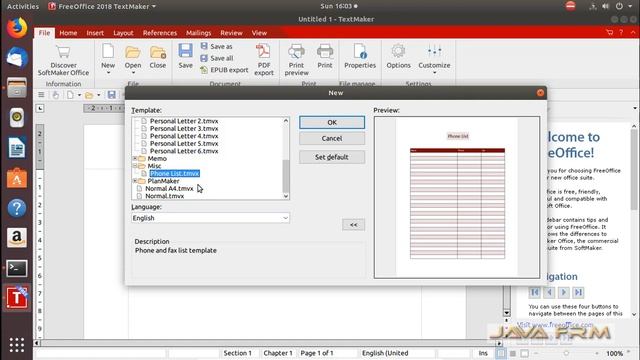Click Save all in the ribbon
640x360 pixels.
(217, 58)
